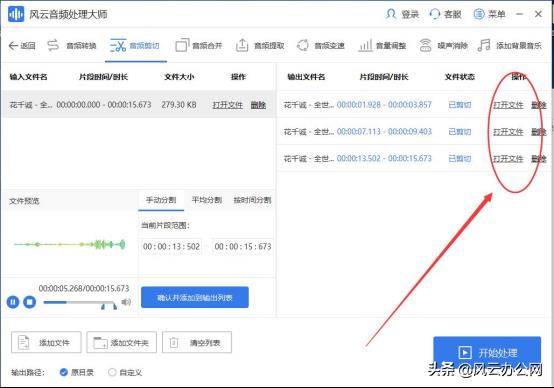Click the 添加文件夹 button
The width and height of the screenshot is (554, 388).
tap(122, 342)
